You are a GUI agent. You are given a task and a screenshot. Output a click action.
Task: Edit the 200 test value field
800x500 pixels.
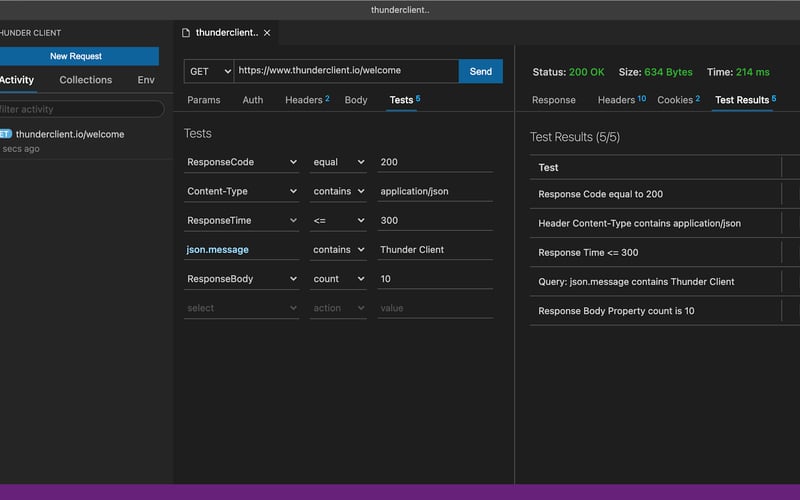(435, 162)
